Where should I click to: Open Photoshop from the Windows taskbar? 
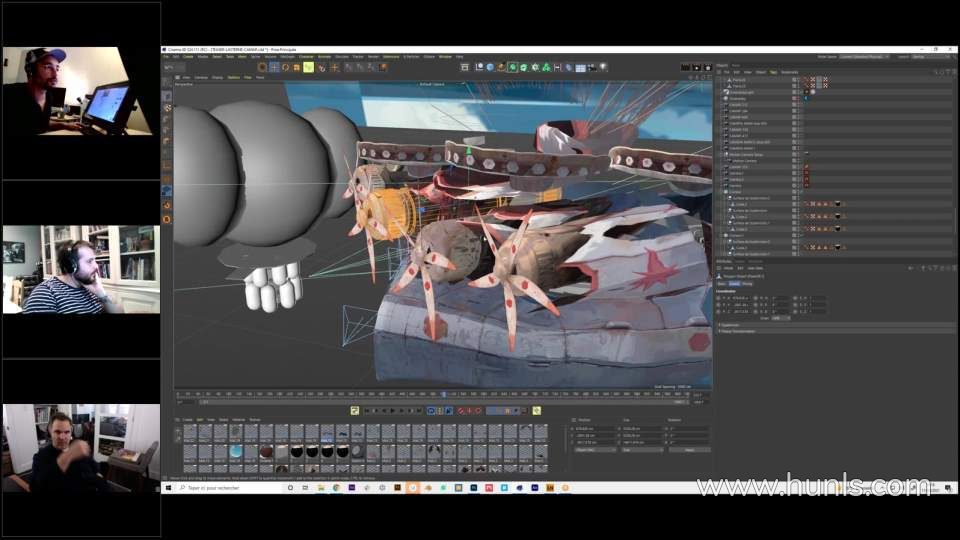(474, 488)
